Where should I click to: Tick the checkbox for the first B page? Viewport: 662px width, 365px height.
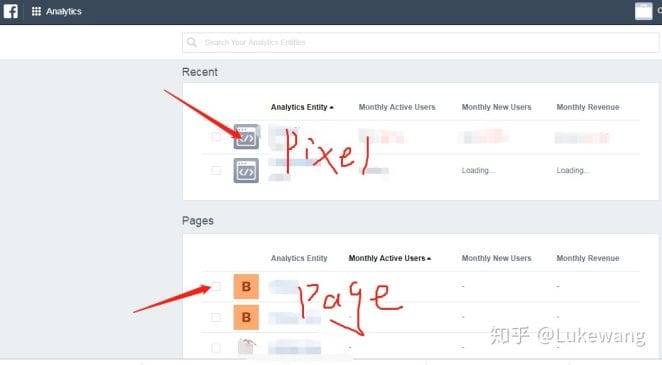click(216, 287)
